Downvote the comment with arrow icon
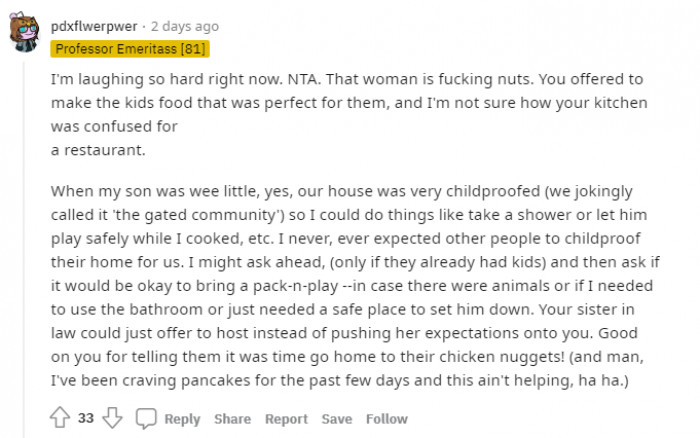This screenshot has height=438, width=700. click(x=112, y=418)
